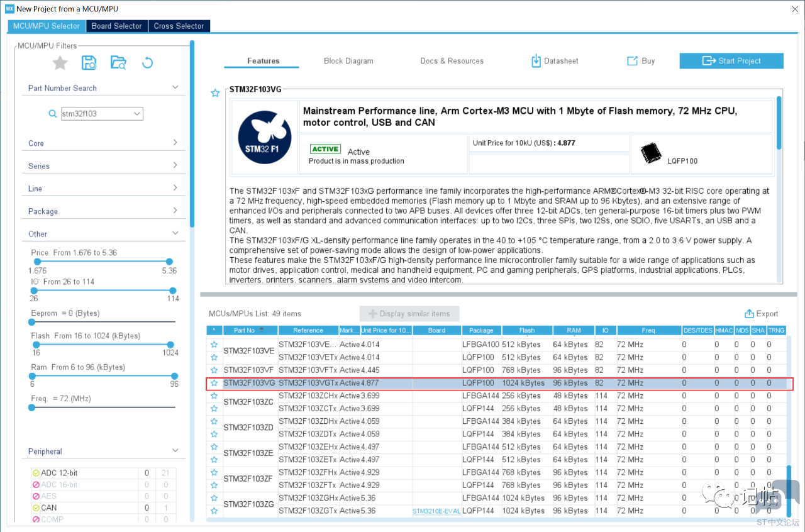Switch to the Cross Selector tab

[x=179, y=26]
